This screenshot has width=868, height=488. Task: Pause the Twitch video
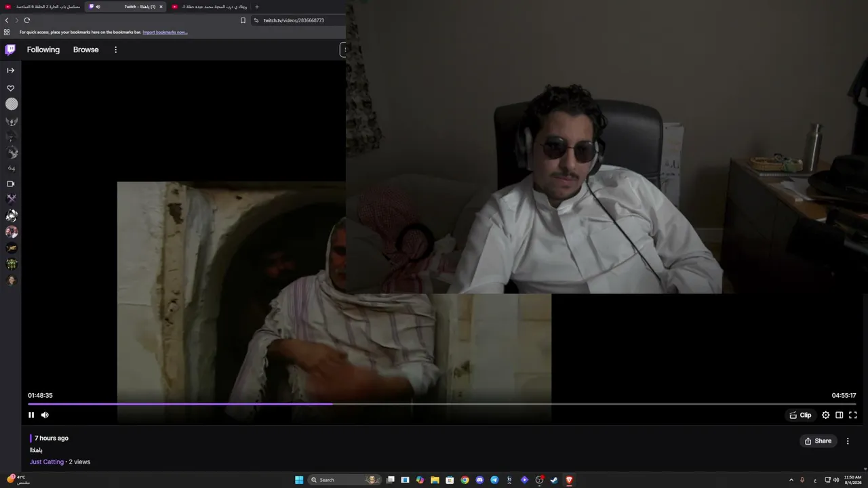31,415
